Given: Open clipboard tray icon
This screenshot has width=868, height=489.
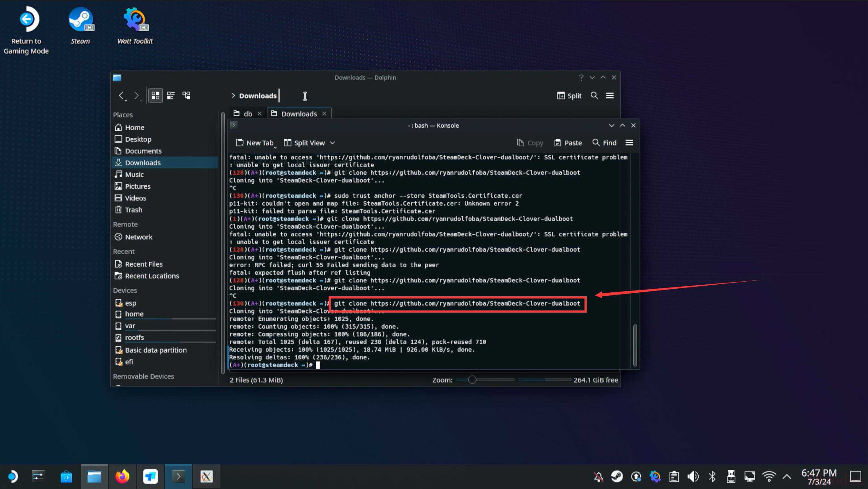Looking at the screenshot, I should pos(674,476).
